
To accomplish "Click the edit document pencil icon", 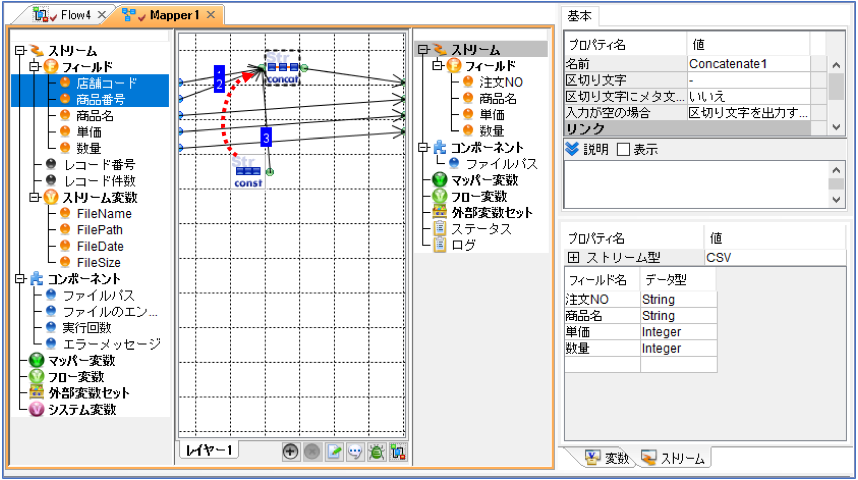I will [334, 452].
